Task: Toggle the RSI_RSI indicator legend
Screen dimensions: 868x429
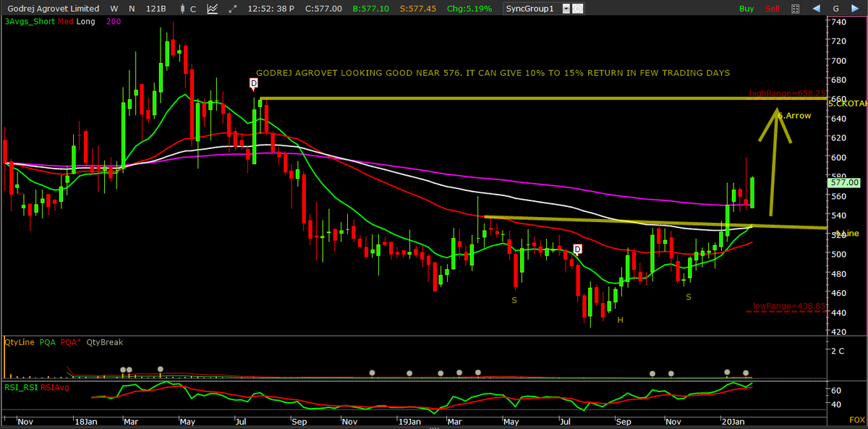Action: (20, 387)
